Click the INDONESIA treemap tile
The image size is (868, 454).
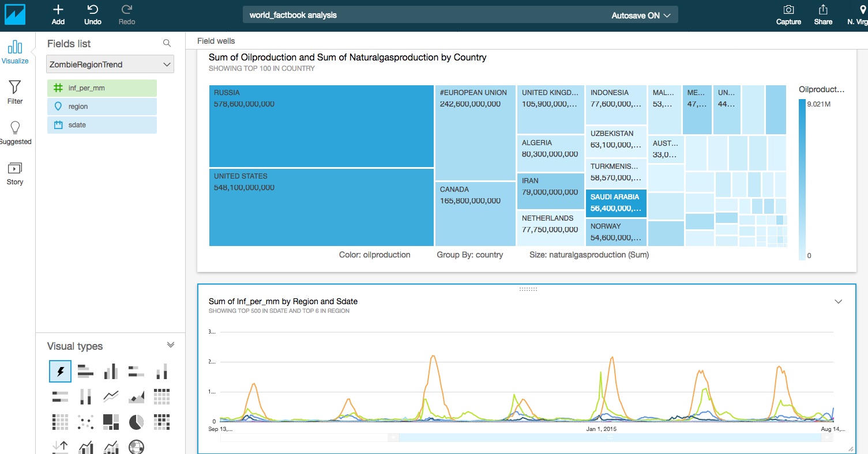616,105
